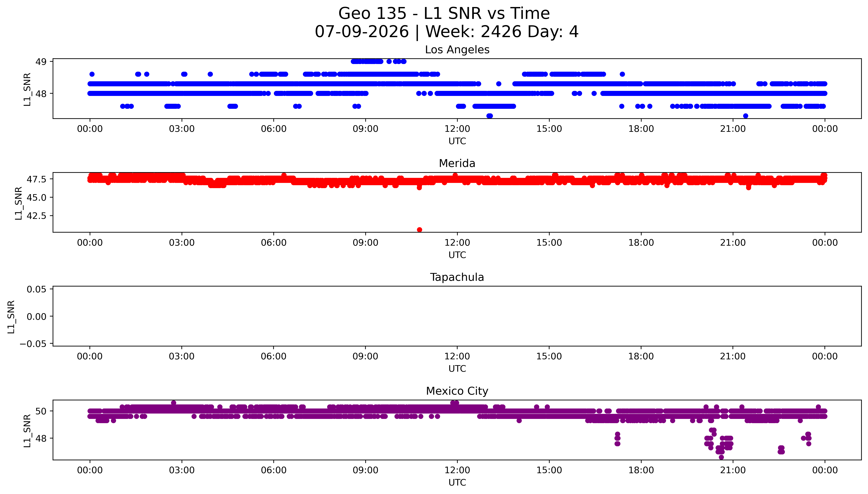Viewport: 868px width, 494px height.
Task: Click the 42.5 y-axis tick in Merida plot
Action: pyautogui.click(x=37, y=216)
